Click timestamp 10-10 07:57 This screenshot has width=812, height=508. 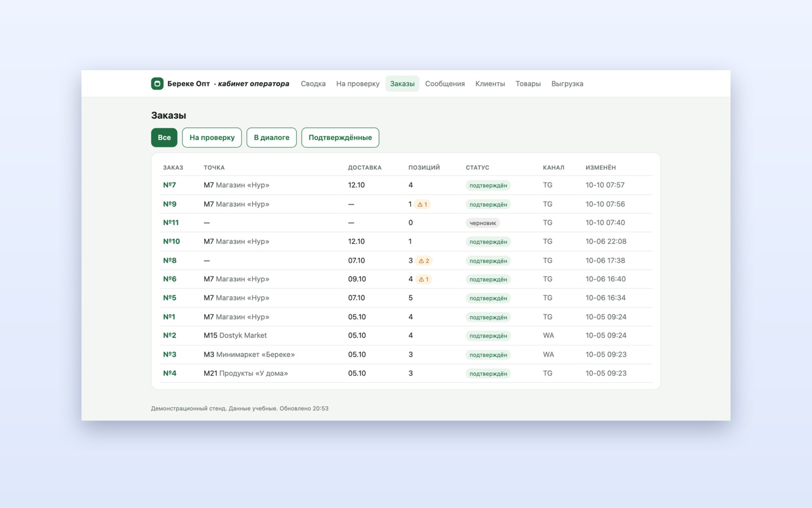605,185
